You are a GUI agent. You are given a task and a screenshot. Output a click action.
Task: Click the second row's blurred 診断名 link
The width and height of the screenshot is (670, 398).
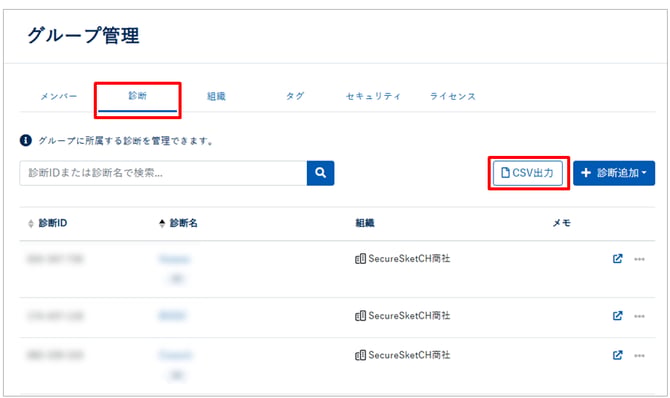172,316
